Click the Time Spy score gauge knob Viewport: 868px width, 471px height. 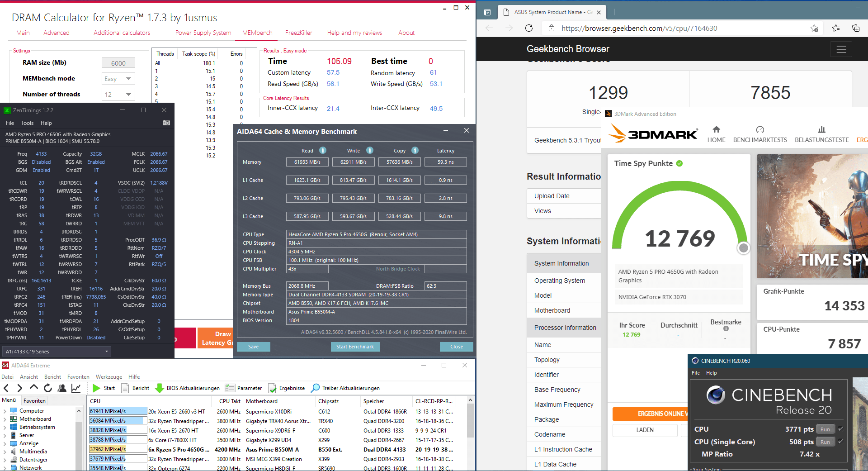pos(743,247)
